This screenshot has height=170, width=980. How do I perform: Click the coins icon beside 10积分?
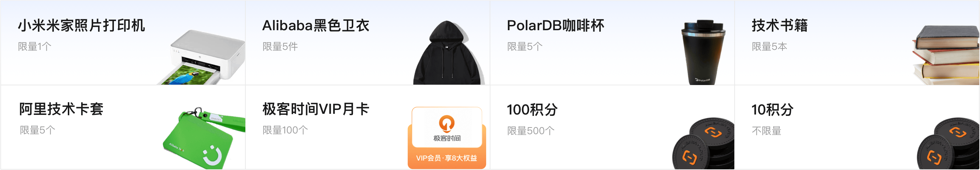tap(948, 143)
